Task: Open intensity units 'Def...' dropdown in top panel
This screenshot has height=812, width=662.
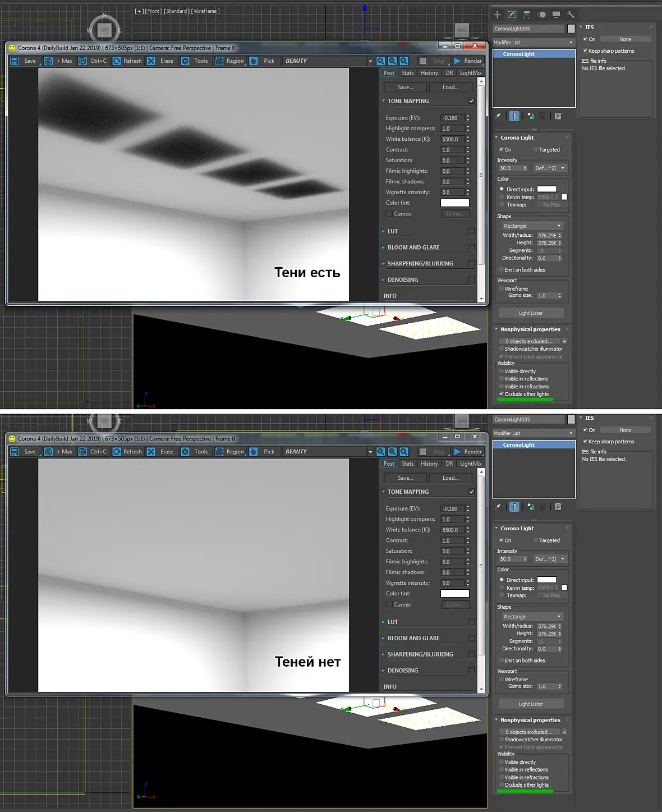Action: point(550,168)
